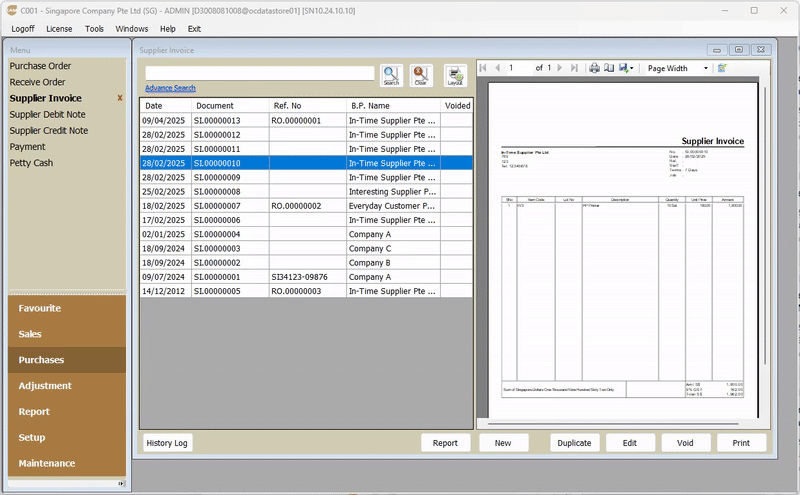
Task: Expand the Sales section in sidebar
Action: pyautogui.click(x=30, y=334)
